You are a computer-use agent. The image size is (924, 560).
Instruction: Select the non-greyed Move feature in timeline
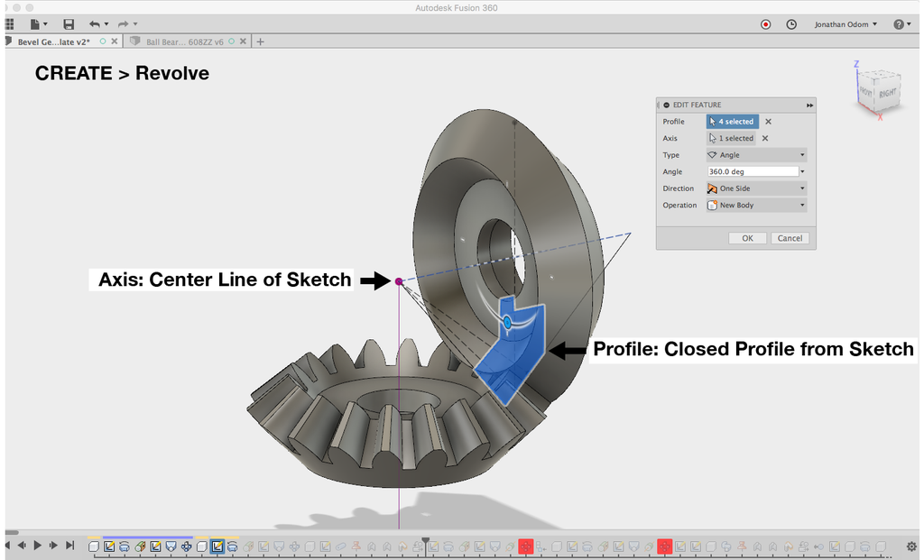[x=186, y=546]
